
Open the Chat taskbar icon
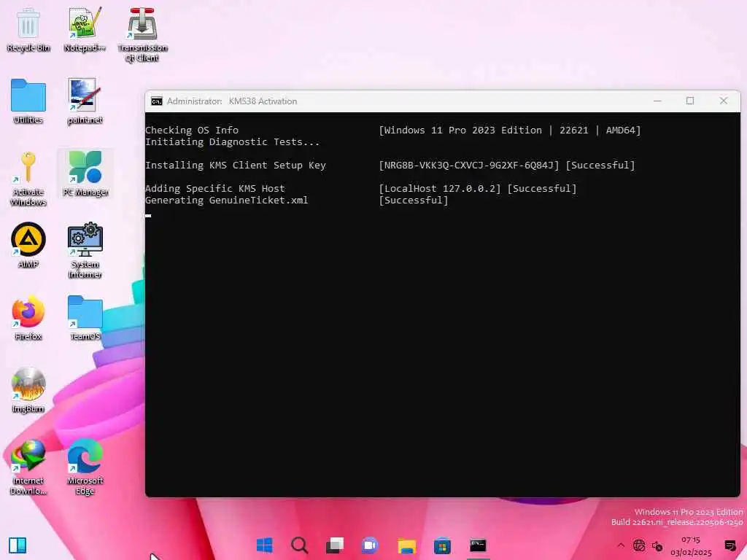[x=370, y=545]
